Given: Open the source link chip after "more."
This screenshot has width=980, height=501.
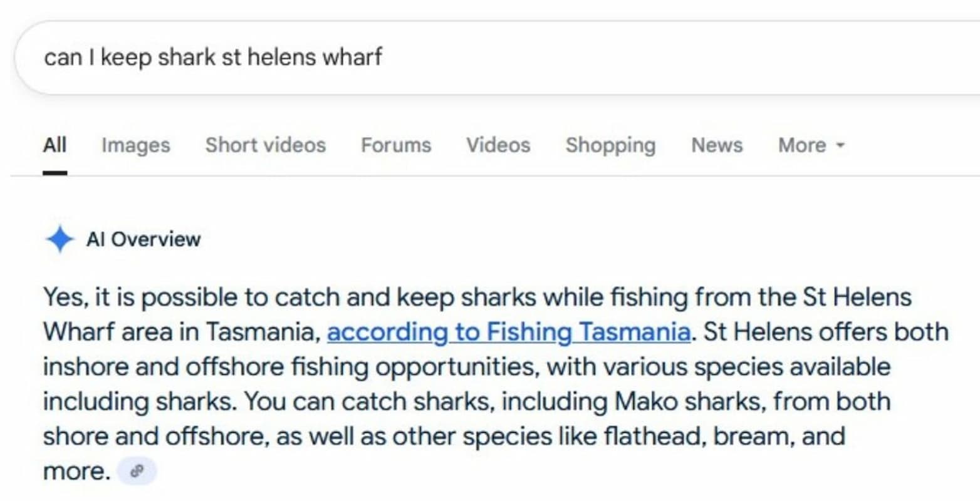Looking at the screenshot, I should 137,472.
